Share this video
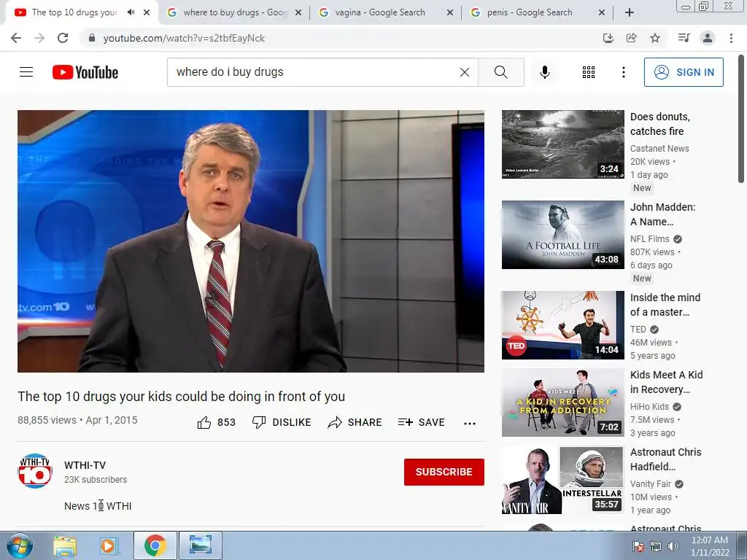The width and height of the screenshot is (747, 560). [x=355, y=422]
